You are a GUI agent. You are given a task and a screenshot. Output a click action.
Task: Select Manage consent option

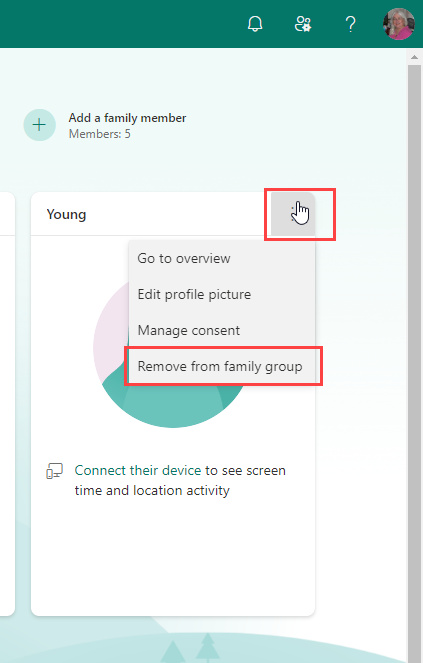point(189,330)
